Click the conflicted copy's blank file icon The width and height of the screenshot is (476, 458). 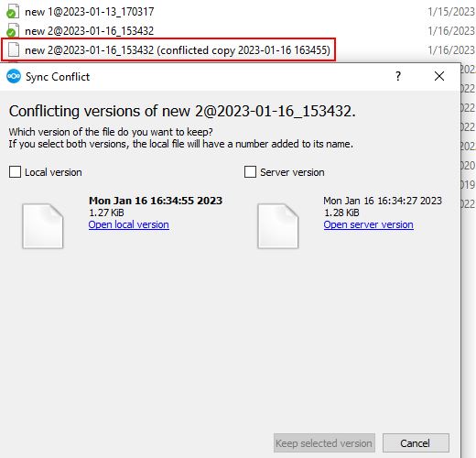[x=14, y=49]
